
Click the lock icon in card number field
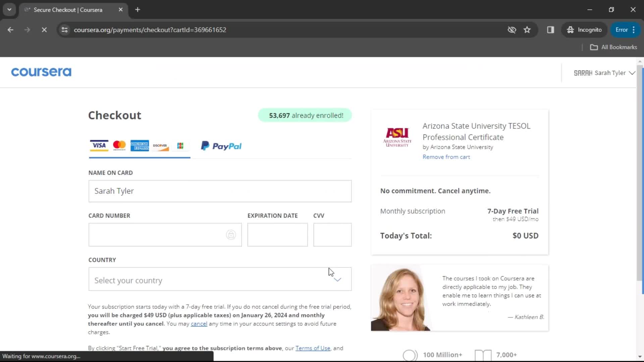pos(231,235)
